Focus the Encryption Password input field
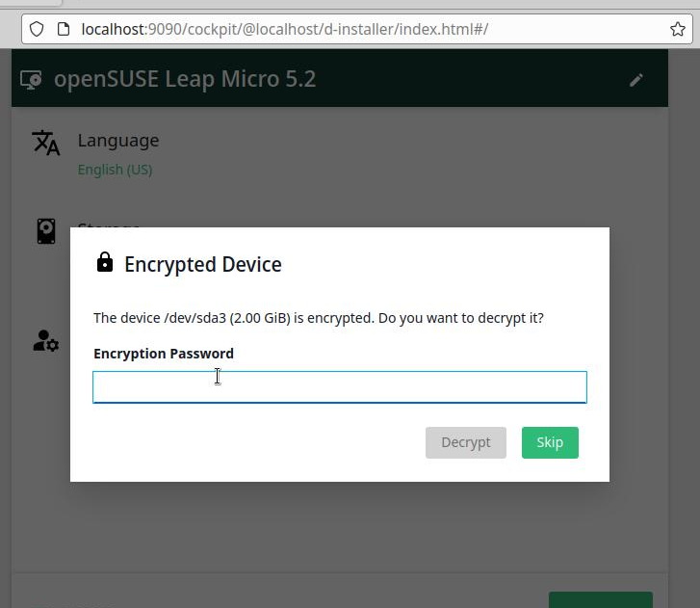The image size is (700, 608). (x=340, y=387)
